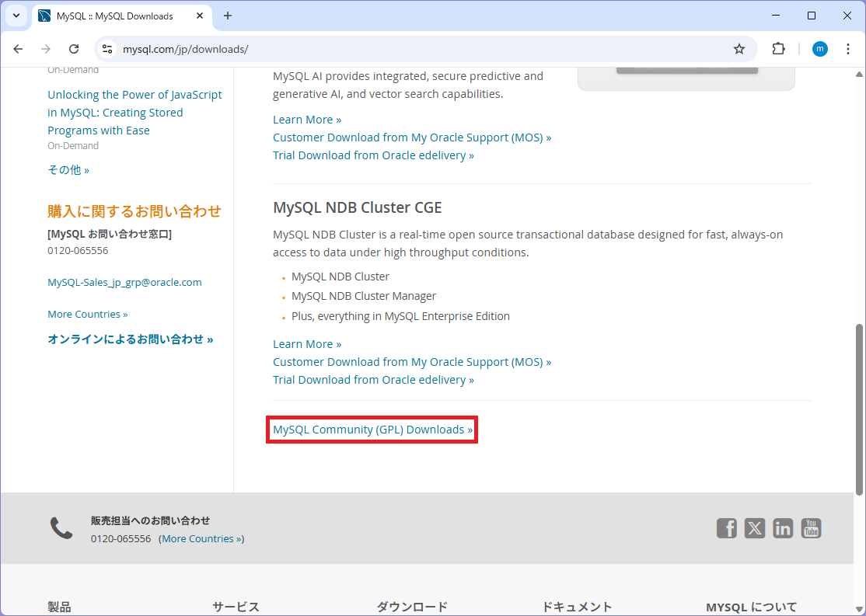This screenshot has width=866, height=616.
Task: Select the MySQL Downloads browser tab
Action: click(109, 16)
